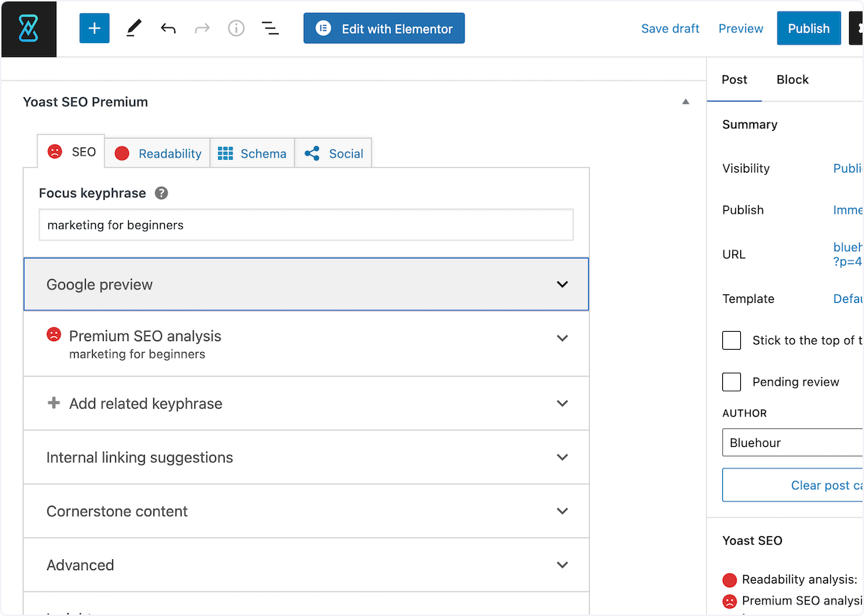The image size is (864, 616).
Task: Click the Yoast SEO sidebar heading
Action: click(x=752, y=540)
